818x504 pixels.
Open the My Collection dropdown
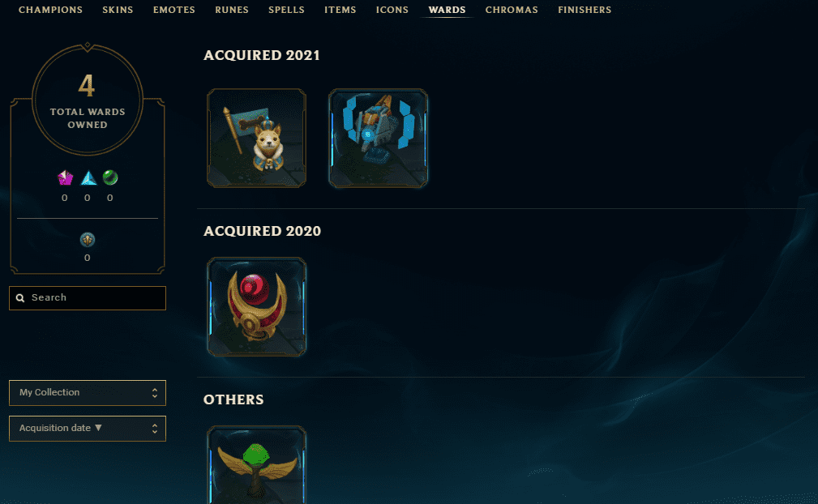click(88, 393)
